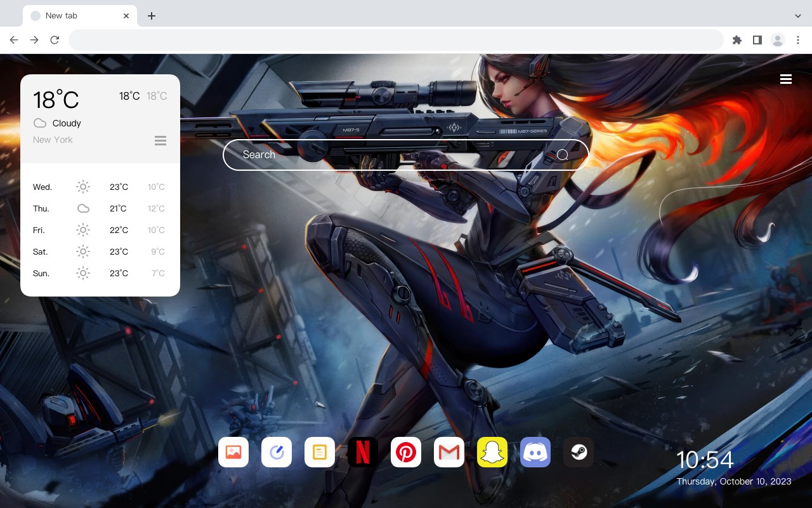This screenshot has width=812, height=508.
Task: Toggle the browser side panel
Action: tap(757, 40)
